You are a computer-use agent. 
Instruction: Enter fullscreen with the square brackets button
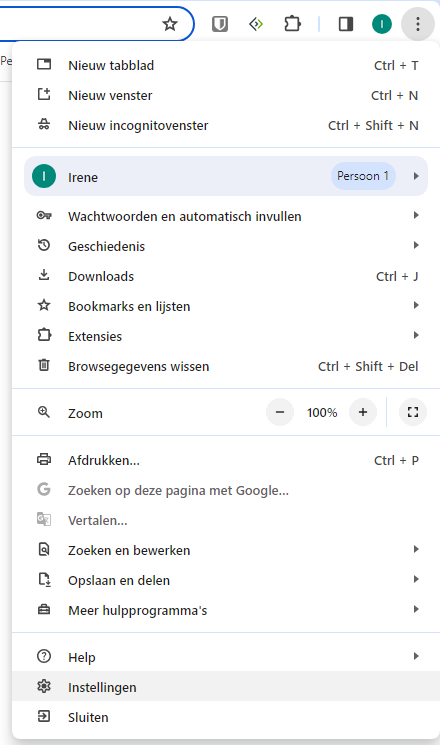click(413, 412)
